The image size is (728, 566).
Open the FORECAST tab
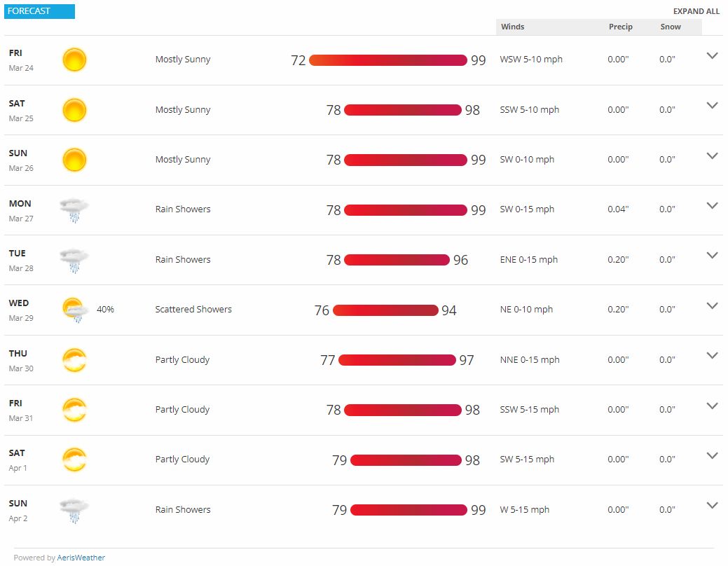click(39, 11)
